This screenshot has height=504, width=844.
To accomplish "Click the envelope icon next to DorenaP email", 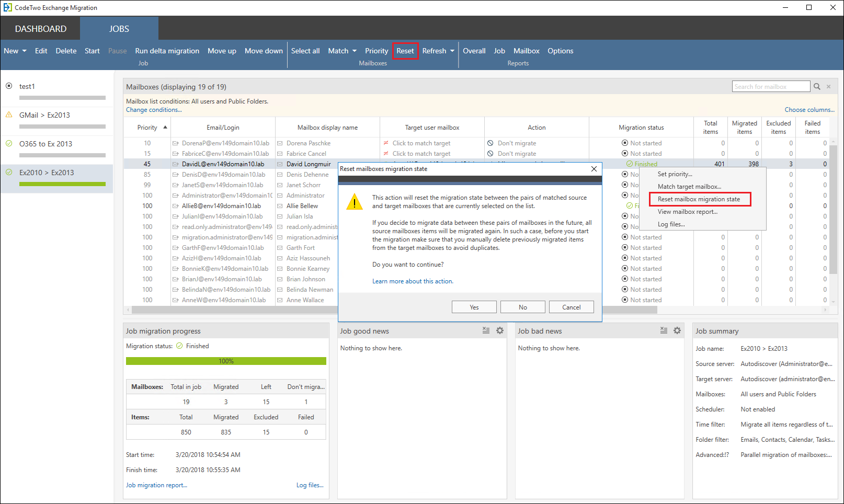I will pos(176,143).
